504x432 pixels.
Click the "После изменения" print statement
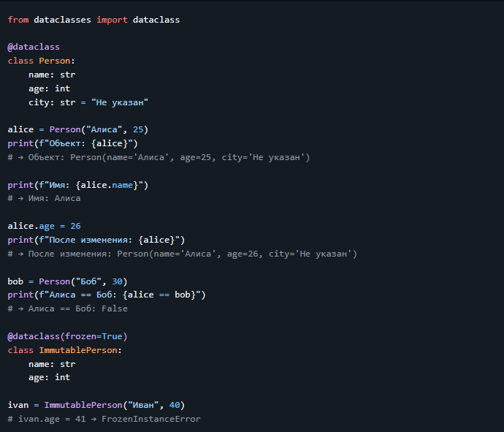point(96,240)
